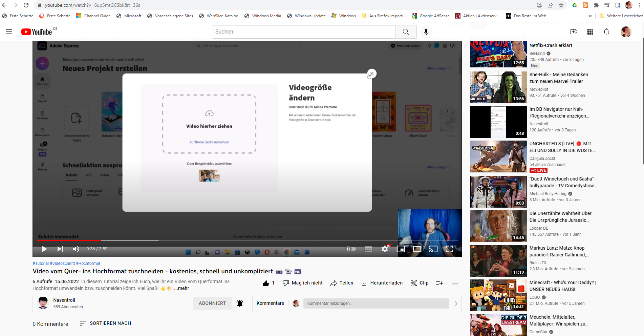Toggle the autoplay switch
644x336 pixels.
point(351,249)
